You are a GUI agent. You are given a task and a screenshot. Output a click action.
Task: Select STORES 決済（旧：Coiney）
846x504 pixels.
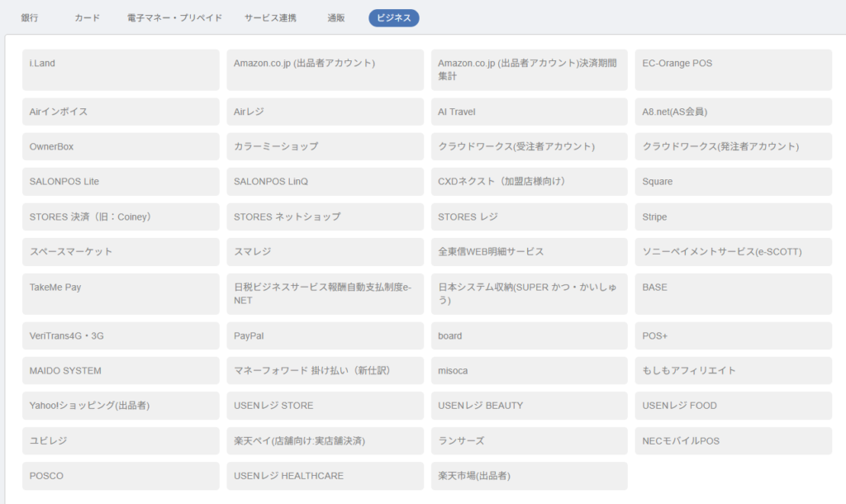click(121, 217)
